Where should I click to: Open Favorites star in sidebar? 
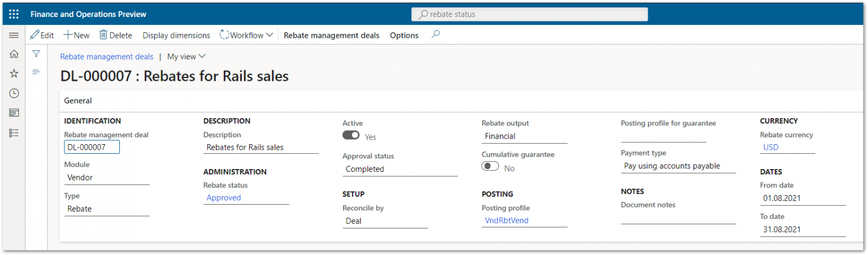pos(14,74)
